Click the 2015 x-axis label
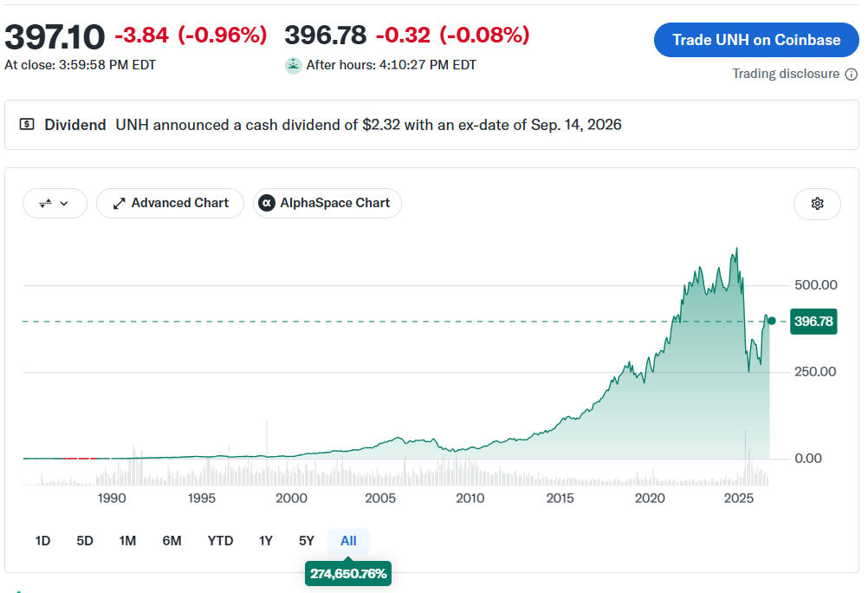The image size is (868, 593). click(560, 499)
